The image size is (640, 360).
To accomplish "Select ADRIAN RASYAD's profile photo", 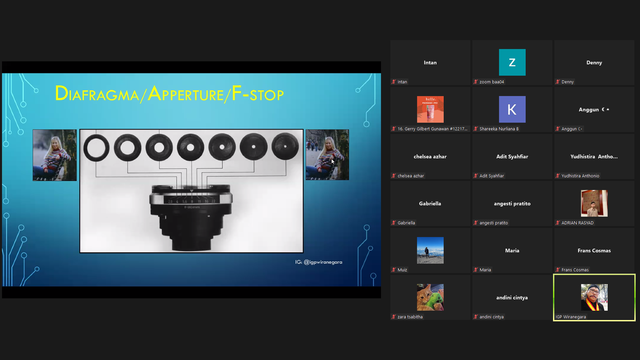I will click(x=594, y=203).
